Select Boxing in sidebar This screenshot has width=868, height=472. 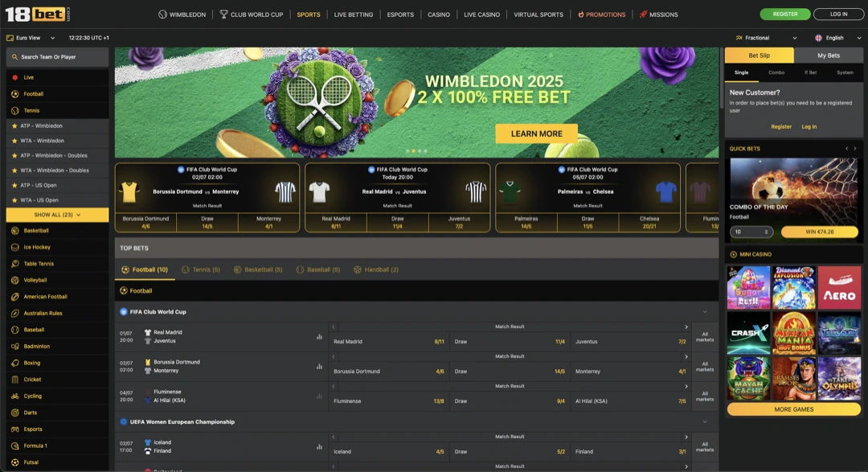pyautogui.click(x=57, y=363)
